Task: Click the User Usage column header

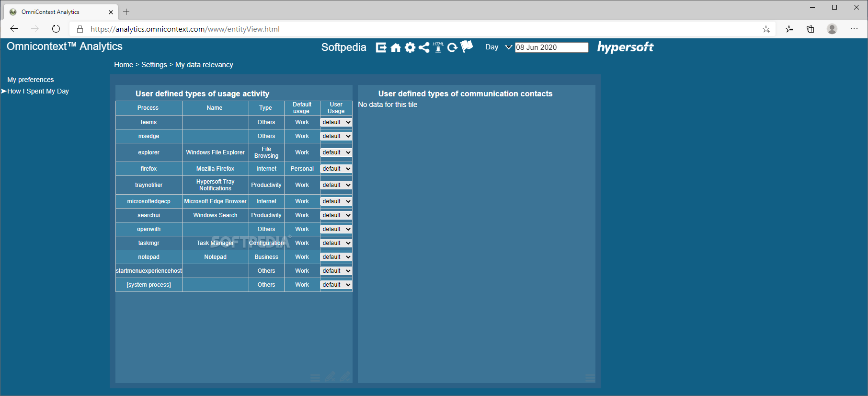Action: [336, 108]
